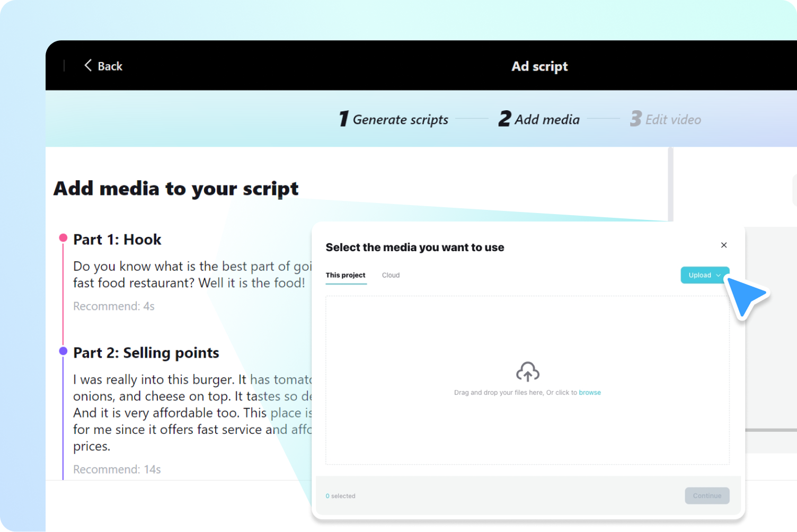Switch to the Cloud tab
Screen dimensions: 797x532
pos(391,275)
